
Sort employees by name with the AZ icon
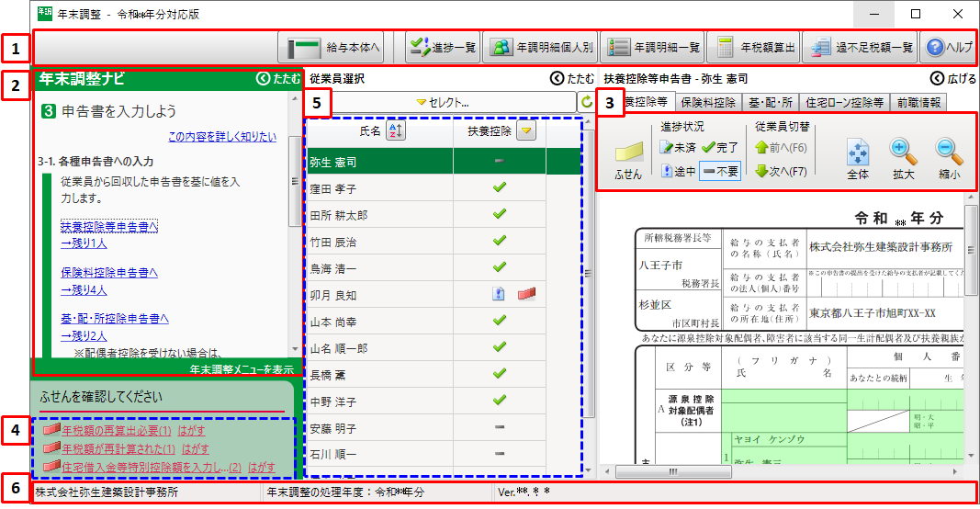pos(396,130)
